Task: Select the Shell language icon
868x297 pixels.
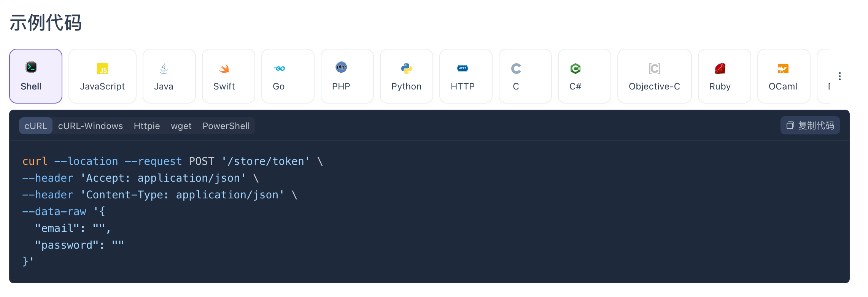Action: (x=31, y=67)
